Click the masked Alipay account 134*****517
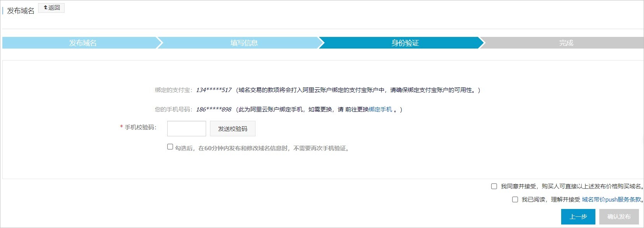Viewport: 644px width, 228px height. [213, 90]
